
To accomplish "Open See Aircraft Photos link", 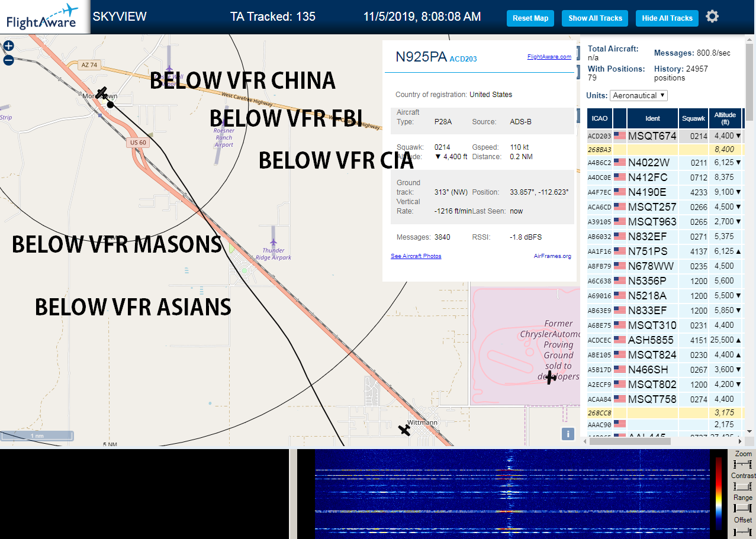I will coord(416,256).
